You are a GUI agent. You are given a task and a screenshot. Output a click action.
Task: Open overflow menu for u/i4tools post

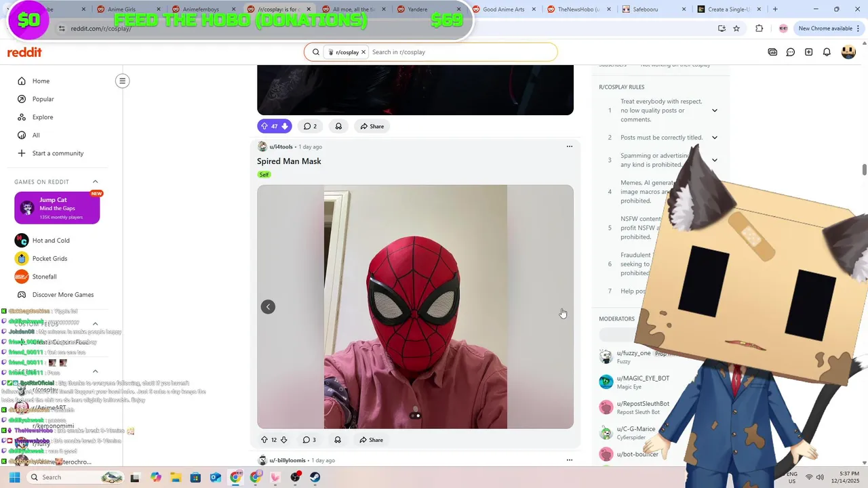click(x=570, y=146)
